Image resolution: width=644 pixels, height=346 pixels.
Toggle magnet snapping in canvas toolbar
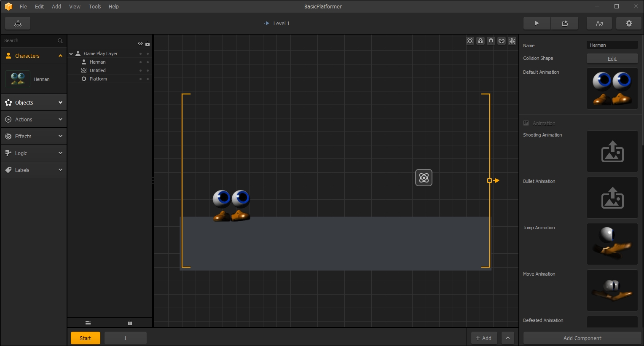(491, 41)
